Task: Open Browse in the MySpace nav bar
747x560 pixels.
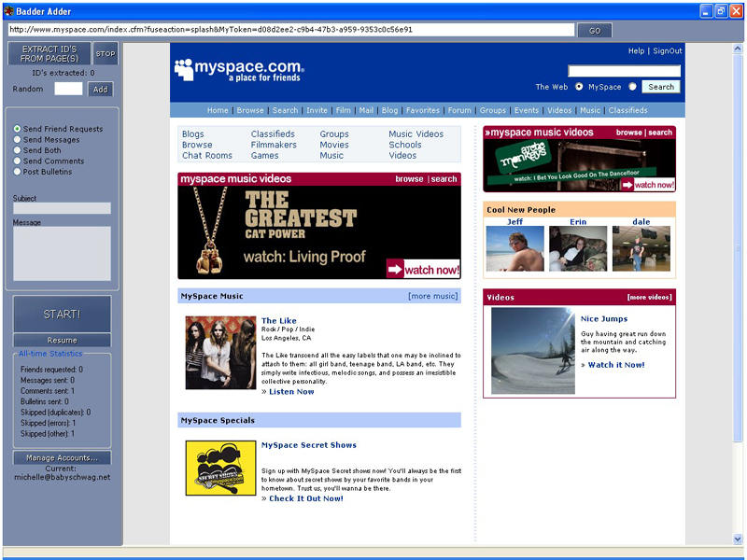Action: tap(250, 110)
